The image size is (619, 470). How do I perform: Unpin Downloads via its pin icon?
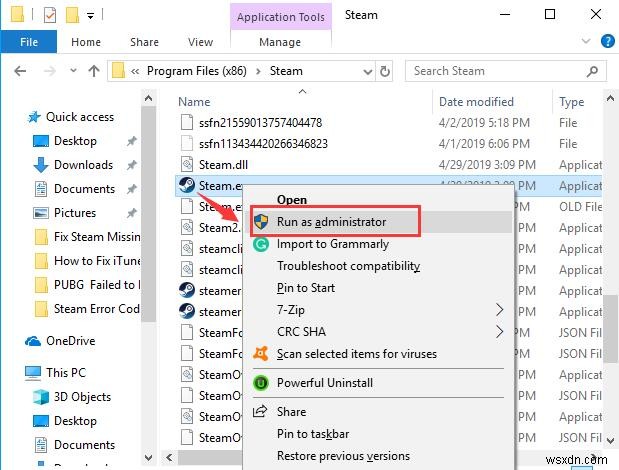[x=131, y=165]
